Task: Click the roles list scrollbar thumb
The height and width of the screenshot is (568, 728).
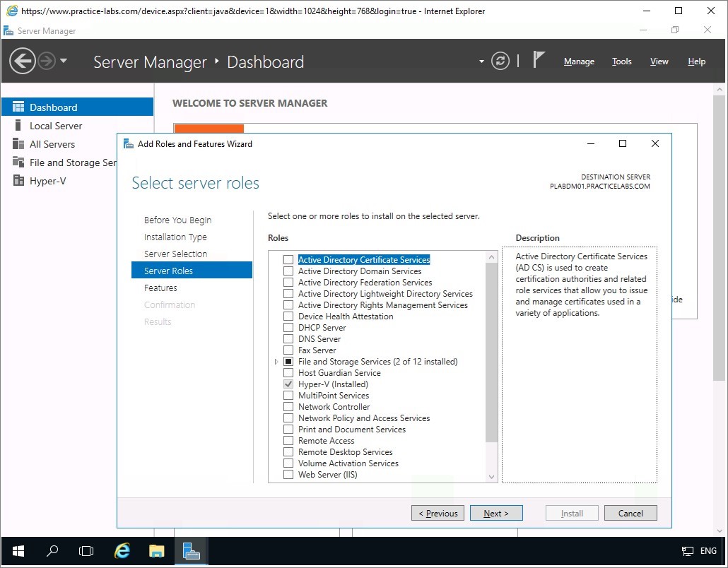Action: pos(492,353)
